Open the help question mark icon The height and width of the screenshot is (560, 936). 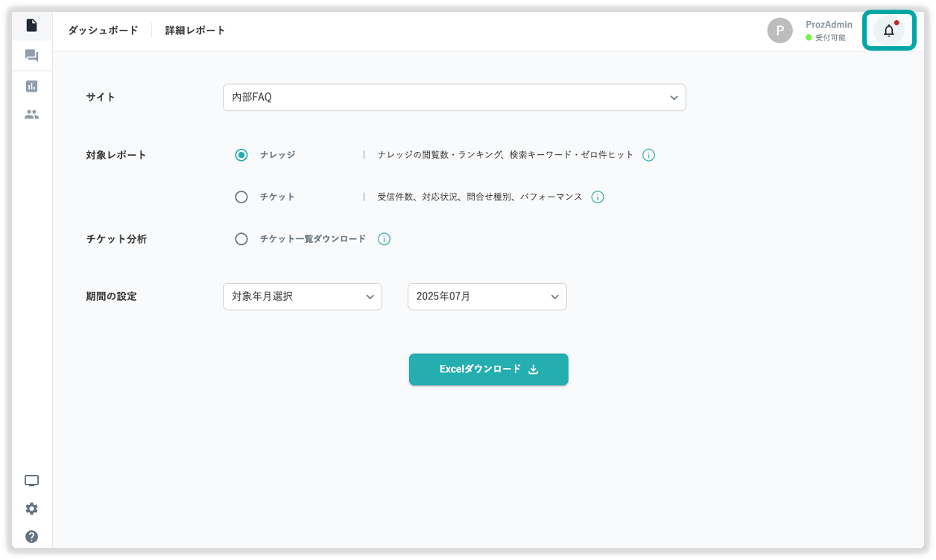pyautogui.click(x=31, y=536)
